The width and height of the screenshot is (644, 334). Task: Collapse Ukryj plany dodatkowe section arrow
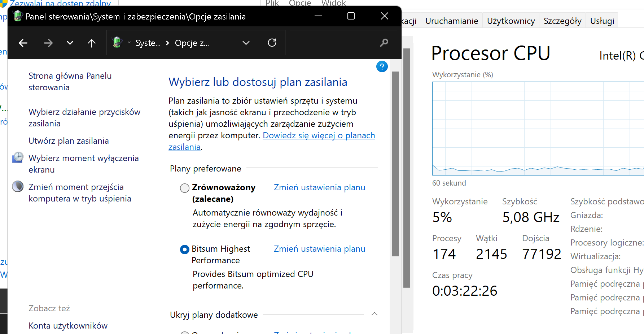pyautogui.click(x=374, y=314)
